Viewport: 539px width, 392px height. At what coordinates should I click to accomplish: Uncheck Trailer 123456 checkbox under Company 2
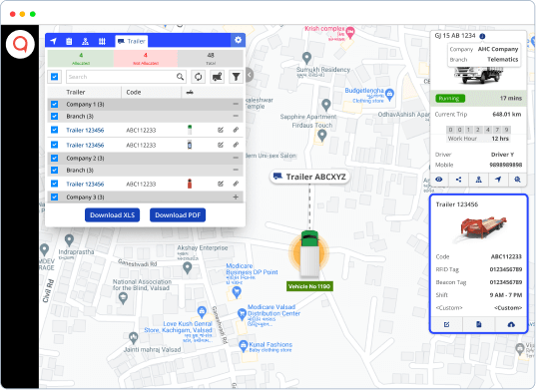pos(54,184)
